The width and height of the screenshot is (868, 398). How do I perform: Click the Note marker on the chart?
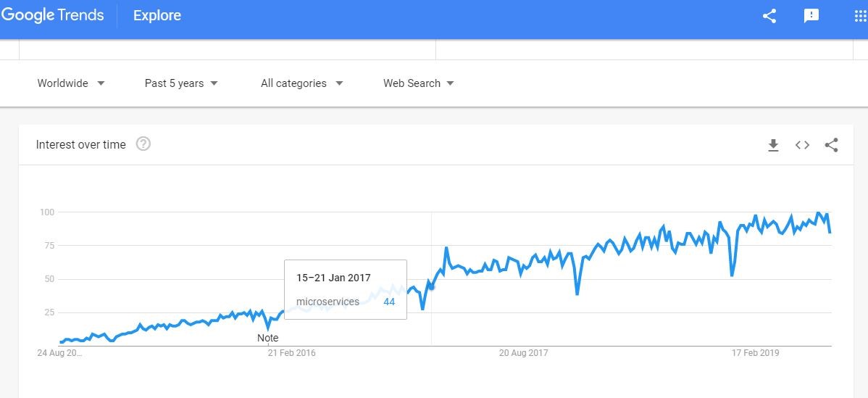pos(268,338)
